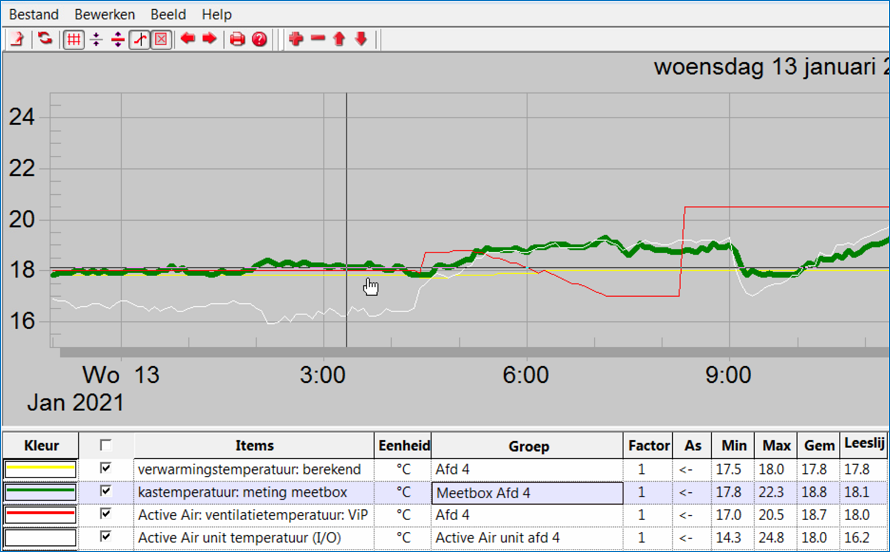Open the Beeld menu
The width and height of the screenshot is (890, 552).
(168, 14)
